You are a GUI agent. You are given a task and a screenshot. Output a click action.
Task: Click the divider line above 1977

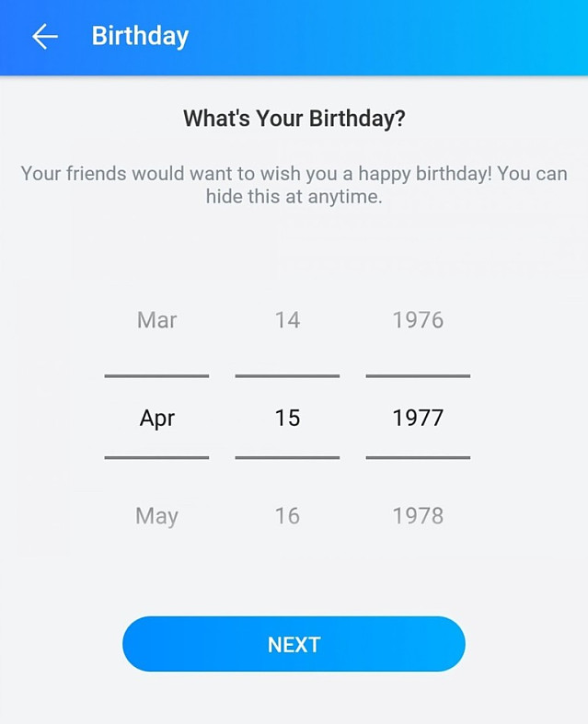tap(418, 375)
